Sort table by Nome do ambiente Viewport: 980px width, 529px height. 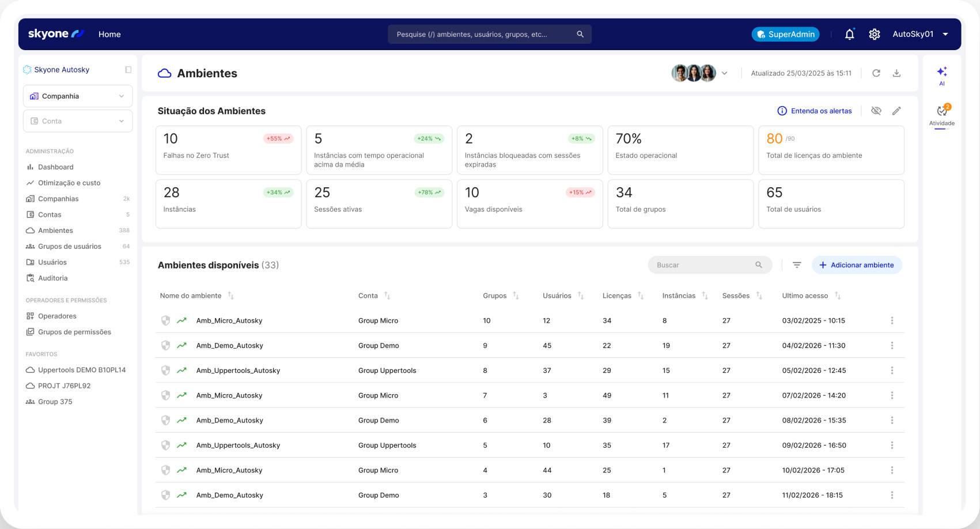[x=230, y=296]
